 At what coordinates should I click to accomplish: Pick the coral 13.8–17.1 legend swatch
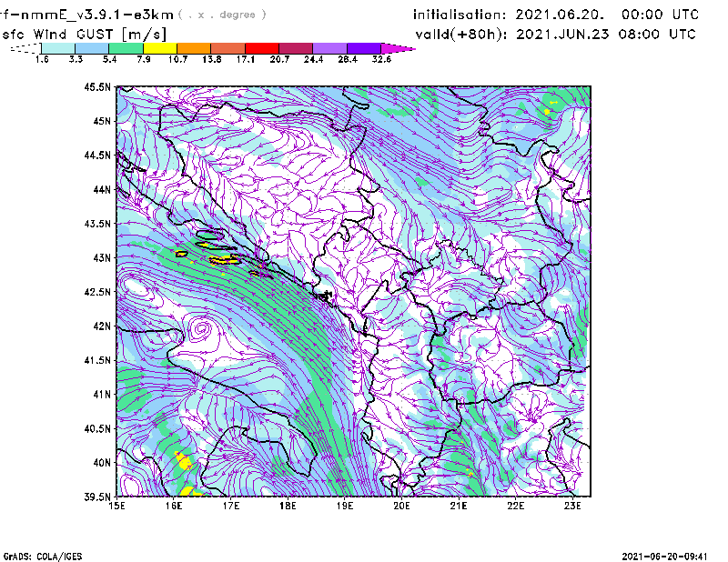(x=228, y=48)
